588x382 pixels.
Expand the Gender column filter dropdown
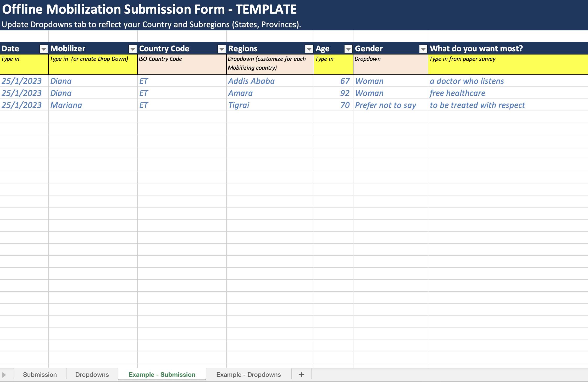423,49
